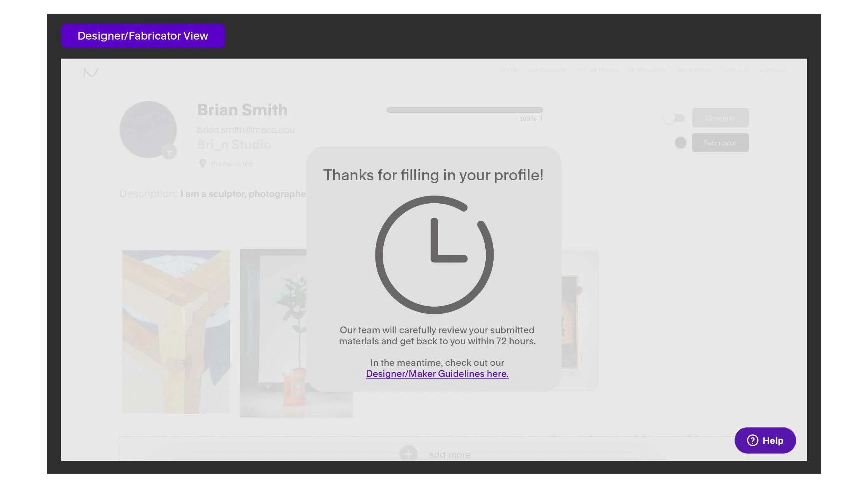This screenshot has height=488, width=868.
Task: Click the Description label
Action: pos(148,193)
